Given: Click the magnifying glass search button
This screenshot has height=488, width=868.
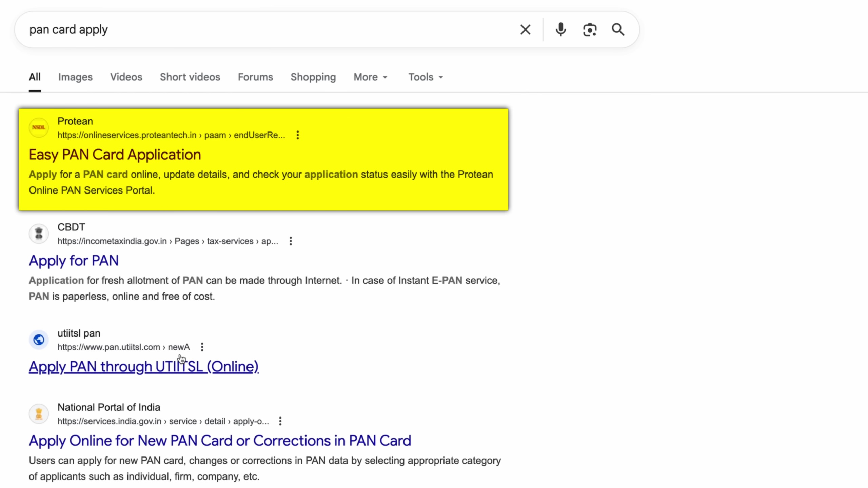Looking at the screenshot, I should (618, 30).
